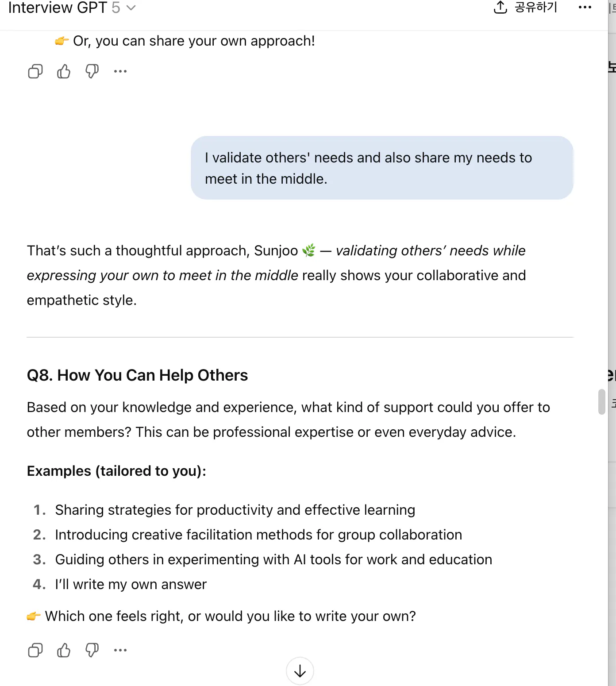Click the conversation scrollbar thumb

click(x=601, y=402)
